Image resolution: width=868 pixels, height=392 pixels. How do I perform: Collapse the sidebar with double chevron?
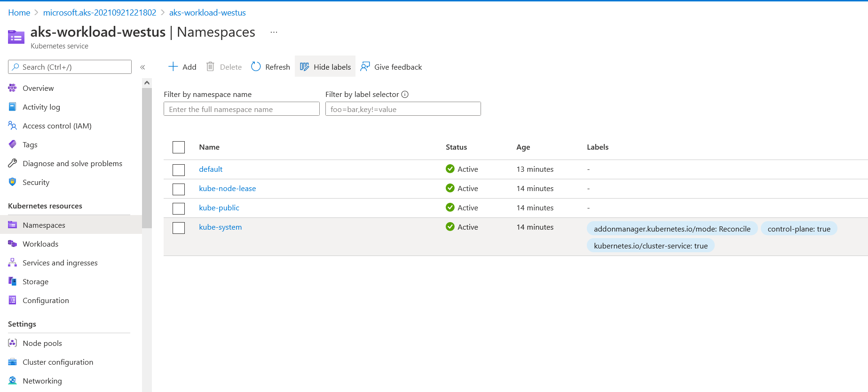[x=142, y=67]
